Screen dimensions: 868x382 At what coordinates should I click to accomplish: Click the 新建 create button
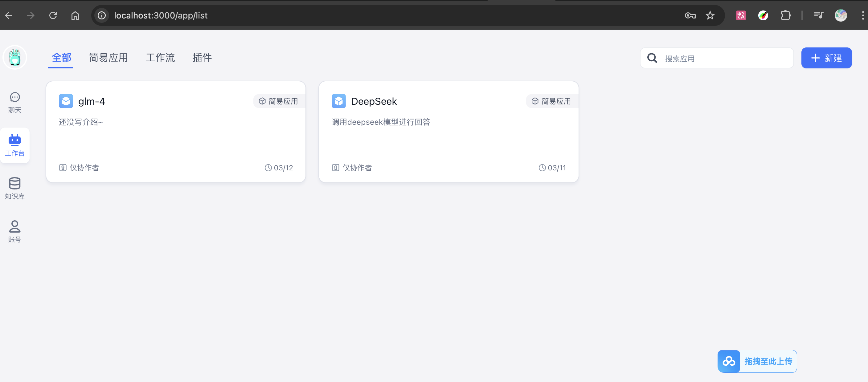(826, 58)
